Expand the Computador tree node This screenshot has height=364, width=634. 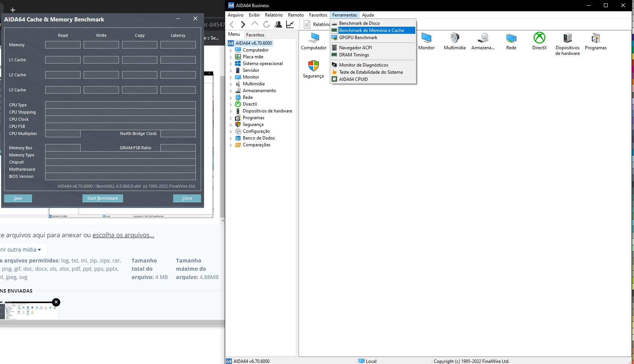(230, 50)
